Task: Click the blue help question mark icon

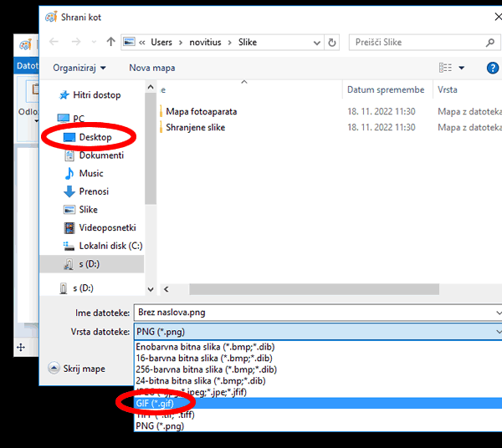Action: click(492, 68)
